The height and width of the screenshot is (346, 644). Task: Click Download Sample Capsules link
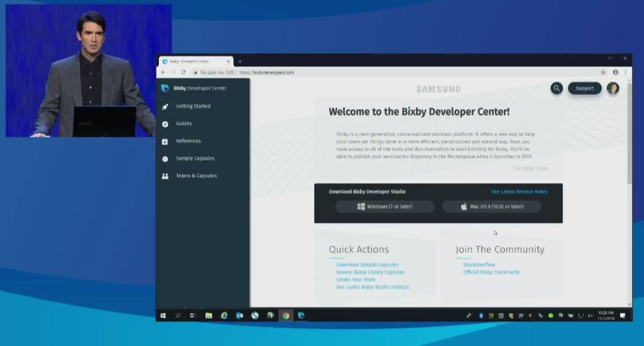[367, 264]
